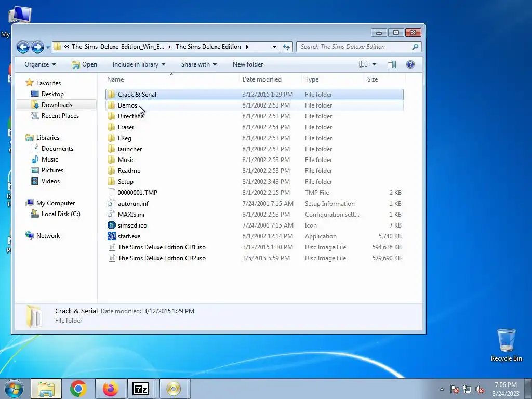Open 7-Zip from the taskbar
The width and height of the screenshot is (532, 399).
[141, 389]
